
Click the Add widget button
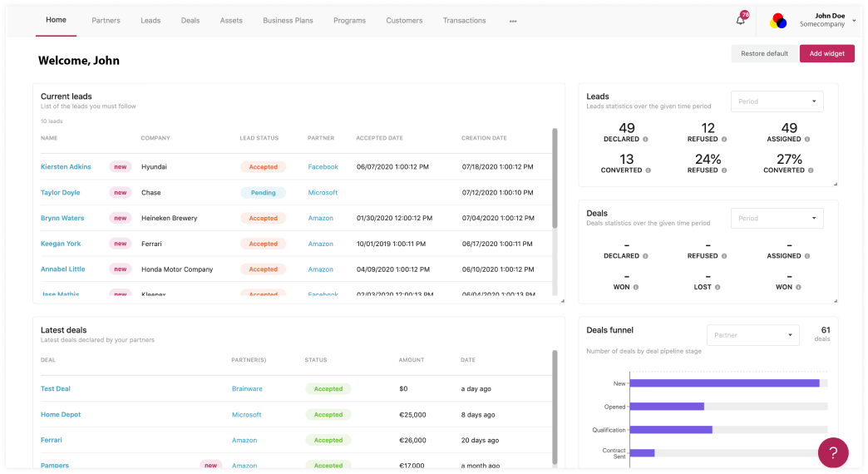click(827, 54)
